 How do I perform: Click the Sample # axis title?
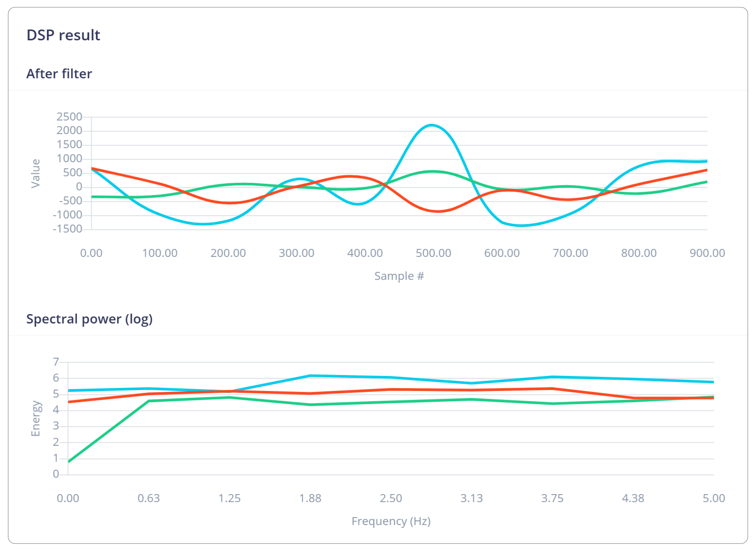[x=399, y=276]
